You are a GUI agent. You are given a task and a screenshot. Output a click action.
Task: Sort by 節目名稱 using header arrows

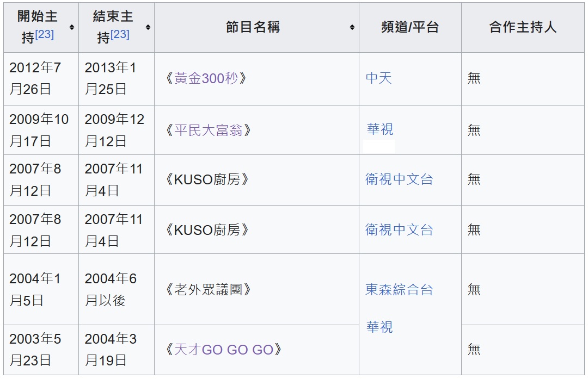click(352, 27)
